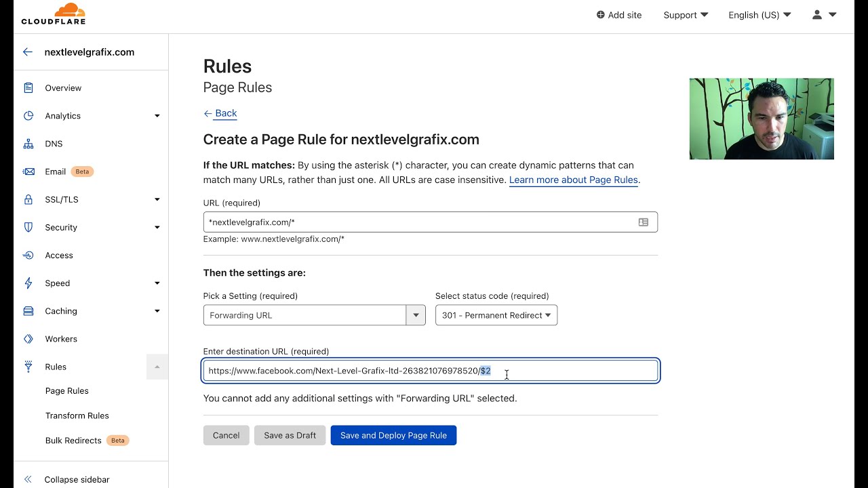Screen dimensions: 868x488
Task: Click the DNS network icon
Action: 28,144
